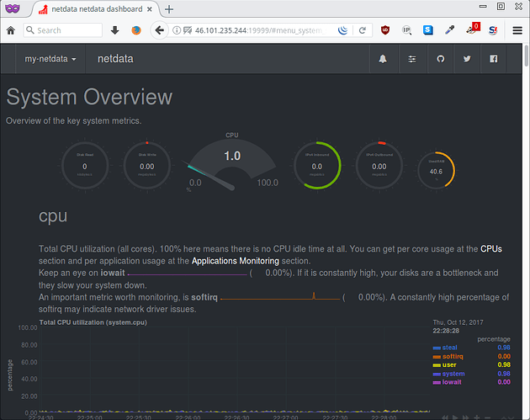Select the netdata dashboard browser tab
Screen dimensions: 530x420
(x=93, y=8)
